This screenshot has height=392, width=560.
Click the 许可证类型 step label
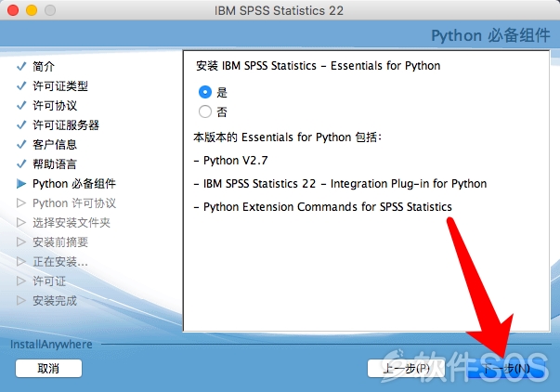tap(60, 85)
